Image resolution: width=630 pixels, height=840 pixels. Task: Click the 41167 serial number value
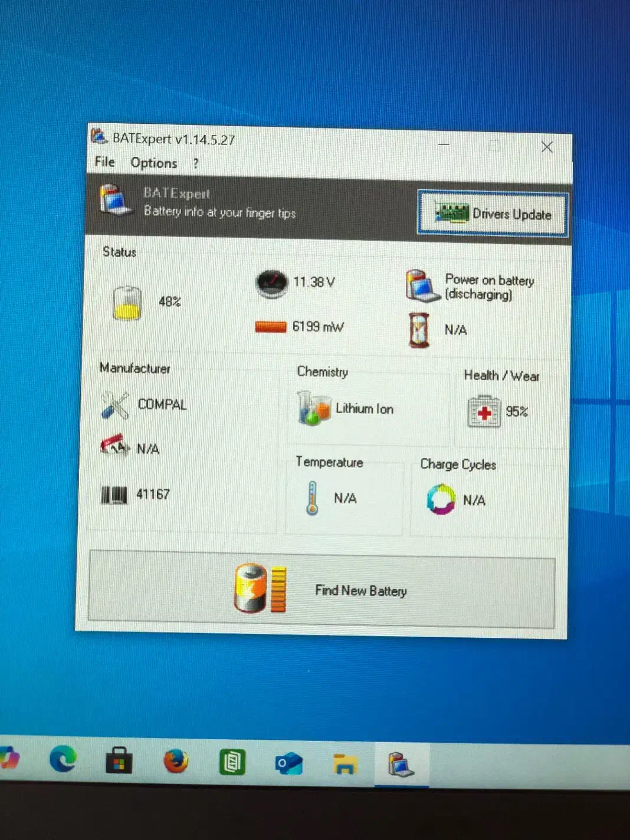tap(153, 494)
